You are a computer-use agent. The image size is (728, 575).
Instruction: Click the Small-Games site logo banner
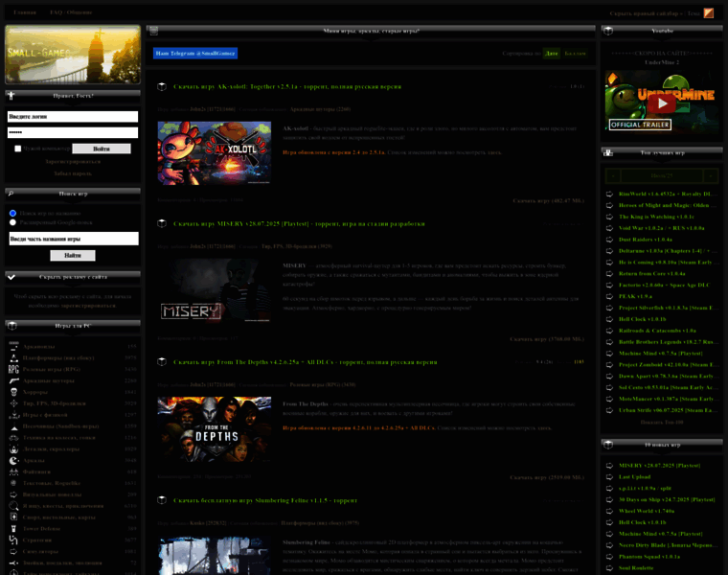73,55
